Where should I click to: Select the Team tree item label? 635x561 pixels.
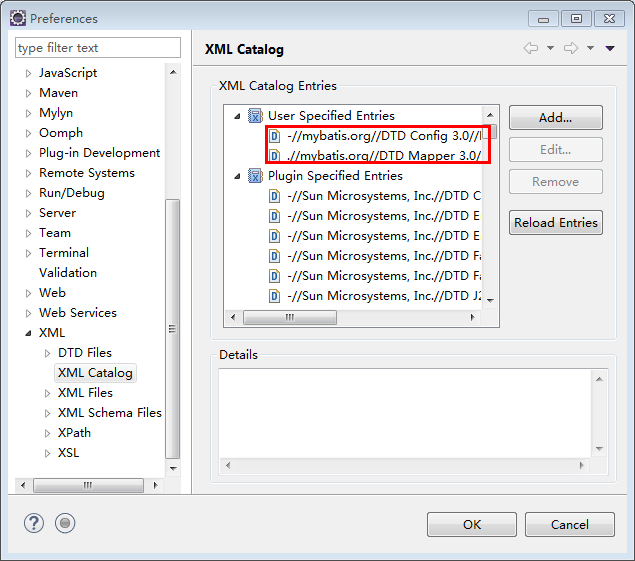coord(55,233)
